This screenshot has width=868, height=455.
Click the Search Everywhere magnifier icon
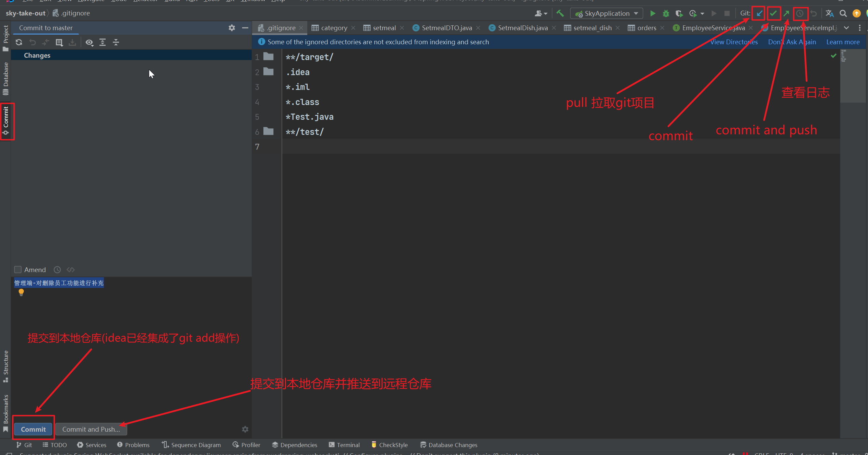(x=843, y=13)
